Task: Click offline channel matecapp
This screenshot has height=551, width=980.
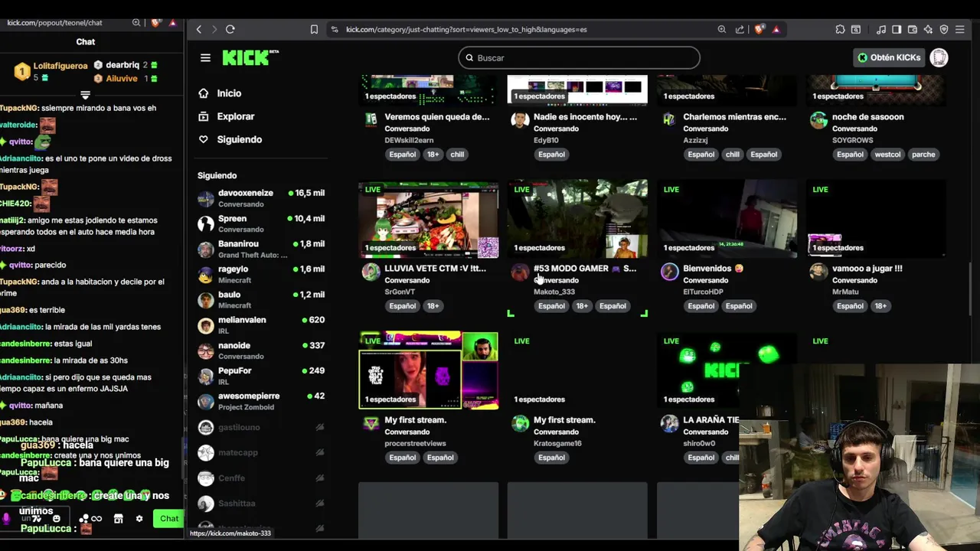Action: tap(261, 452)
